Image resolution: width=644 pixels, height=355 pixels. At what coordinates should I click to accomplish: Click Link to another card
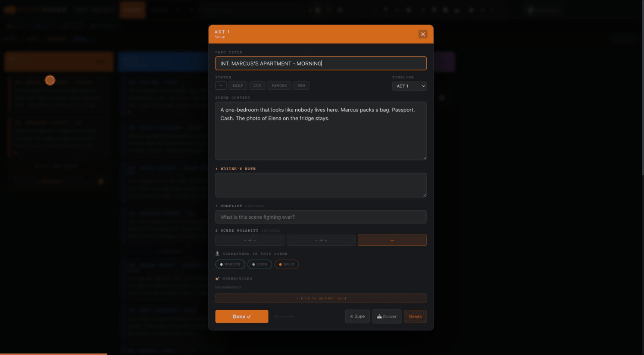[321, 298]
